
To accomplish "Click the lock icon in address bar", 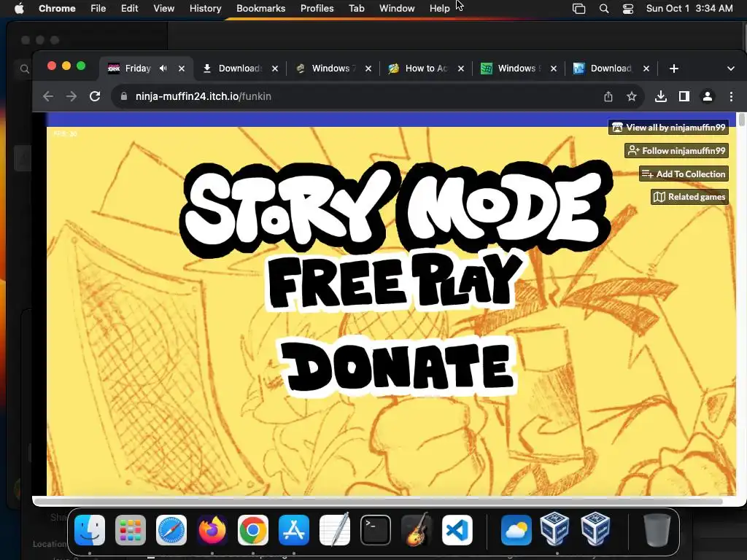I will coord(124,96).
